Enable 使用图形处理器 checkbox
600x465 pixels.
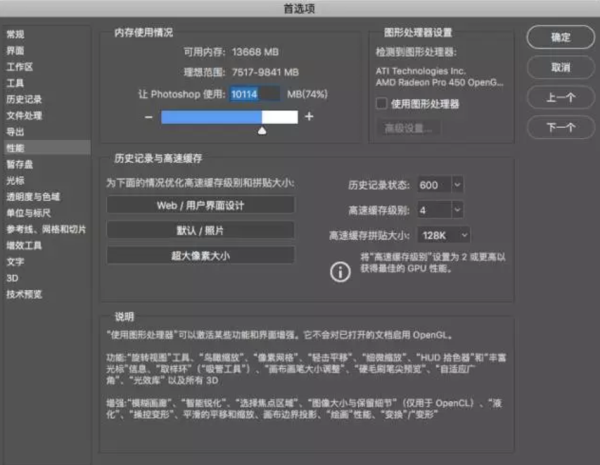click(382, 103)
